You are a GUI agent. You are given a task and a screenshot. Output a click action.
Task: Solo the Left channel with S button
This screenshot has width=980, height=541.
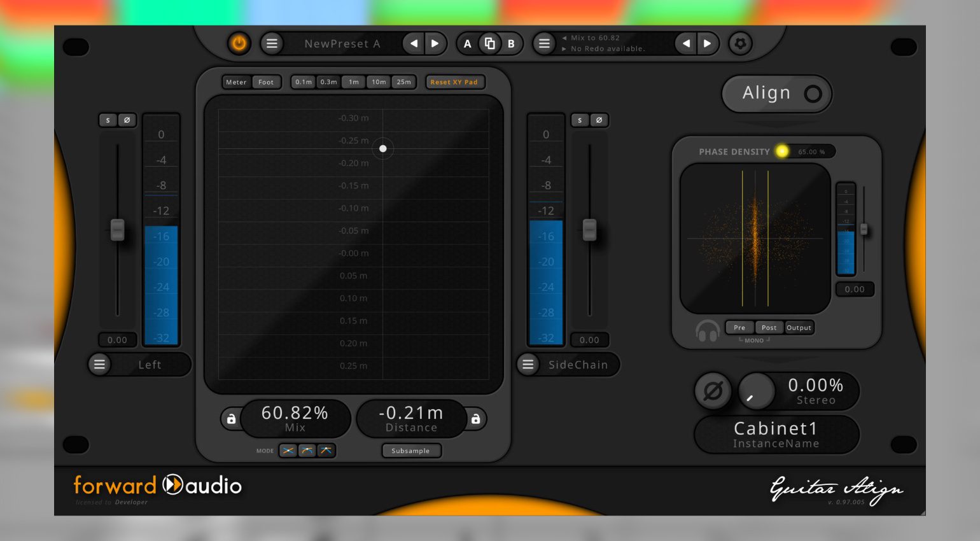[x=108, y=120]
